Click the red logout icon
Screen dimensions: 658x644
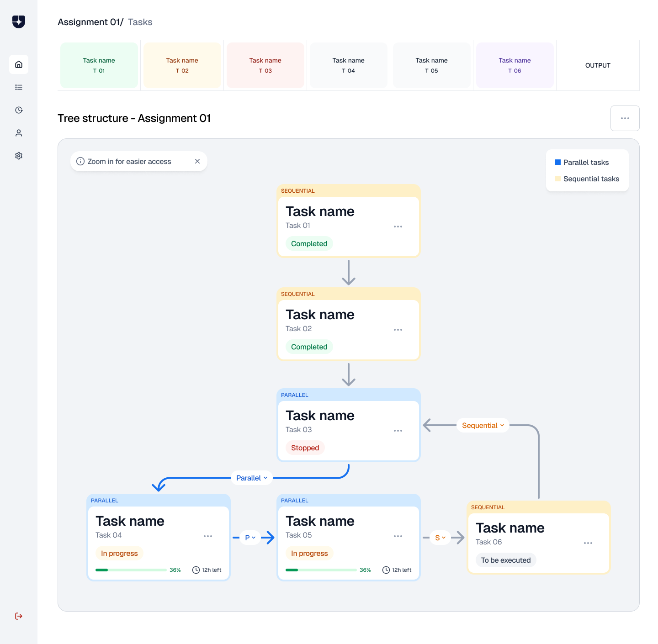click(x=19, y=616)
